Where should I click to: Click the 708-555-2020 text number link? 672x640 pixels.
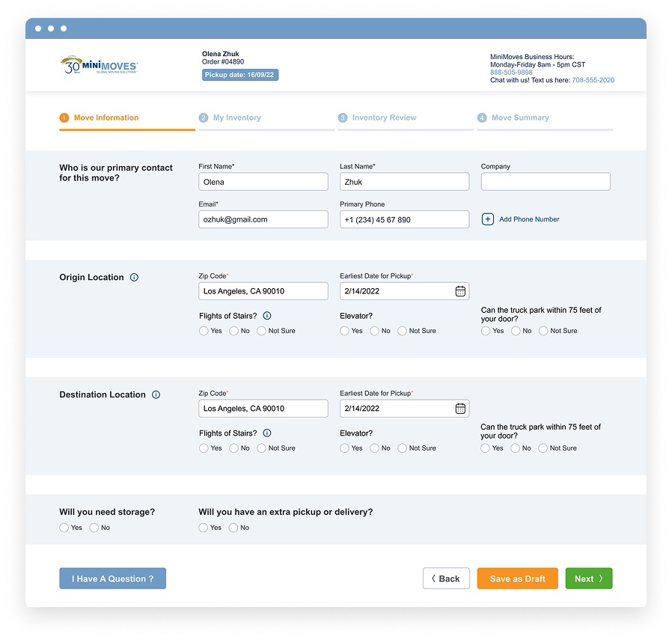[x=593, y=80]
